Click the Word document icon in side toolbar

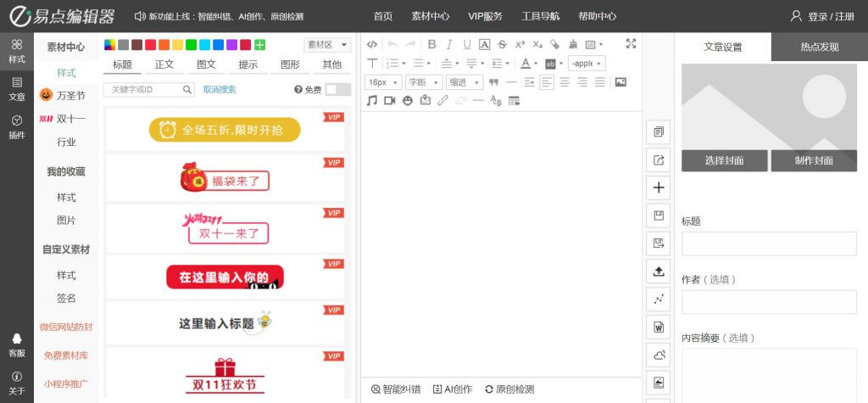coord(659,327)
